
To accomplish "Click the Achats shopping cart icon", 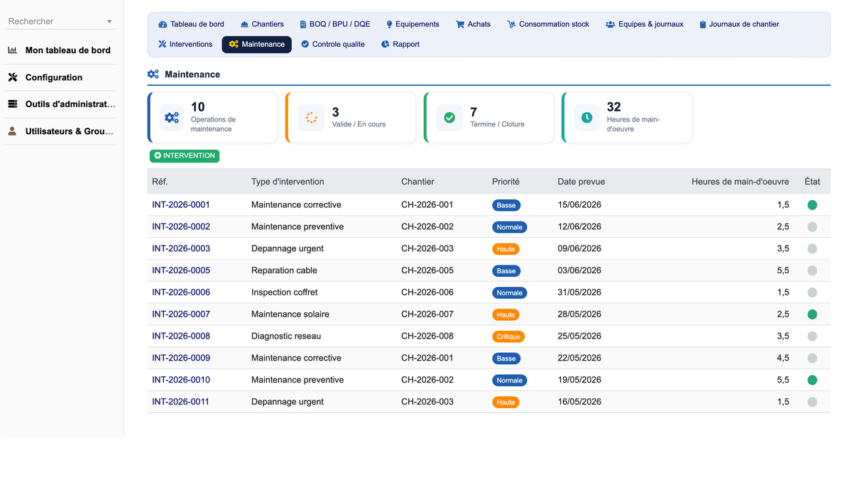I will (x=460, y=24).
